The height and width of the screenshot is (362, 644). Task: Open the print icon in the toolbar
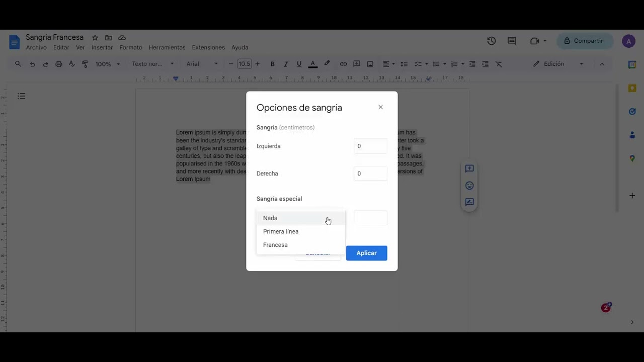(x=59, y=64)
